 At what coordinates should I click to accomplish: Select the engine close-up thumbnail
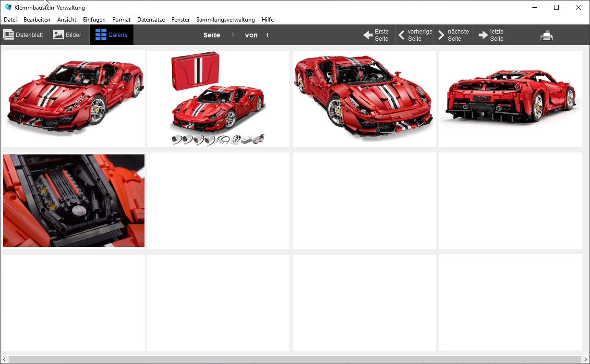73,200
